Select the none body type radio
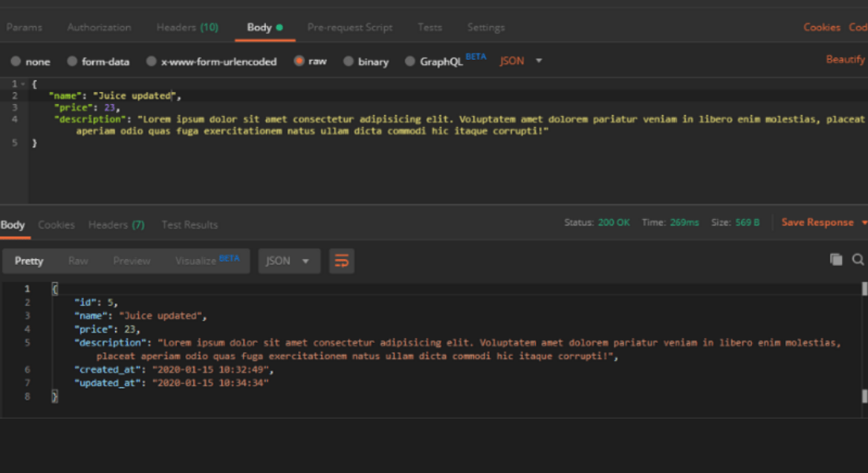Screen dimensions: 868x473 click(x=16, y=61)
